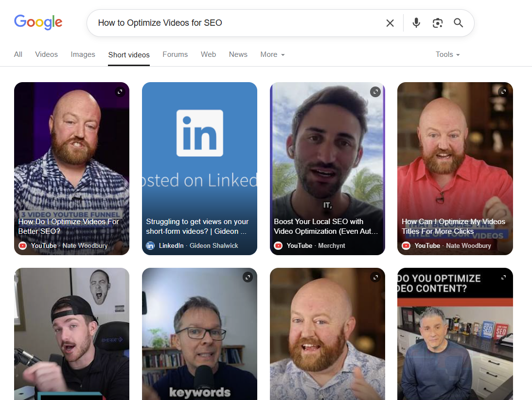This screenshot has width=532, height=400.
Task: Open 'Boost Your Local SEO with Video Optimization' title
Action: 326,226
